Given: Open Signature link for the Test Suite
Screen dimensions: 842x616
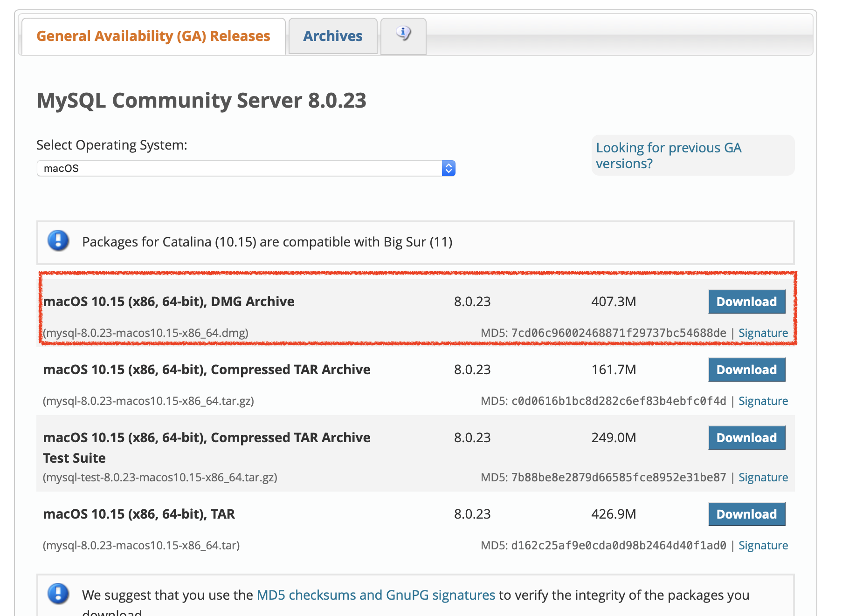Looking at the screenshot, I should [763, 478].
